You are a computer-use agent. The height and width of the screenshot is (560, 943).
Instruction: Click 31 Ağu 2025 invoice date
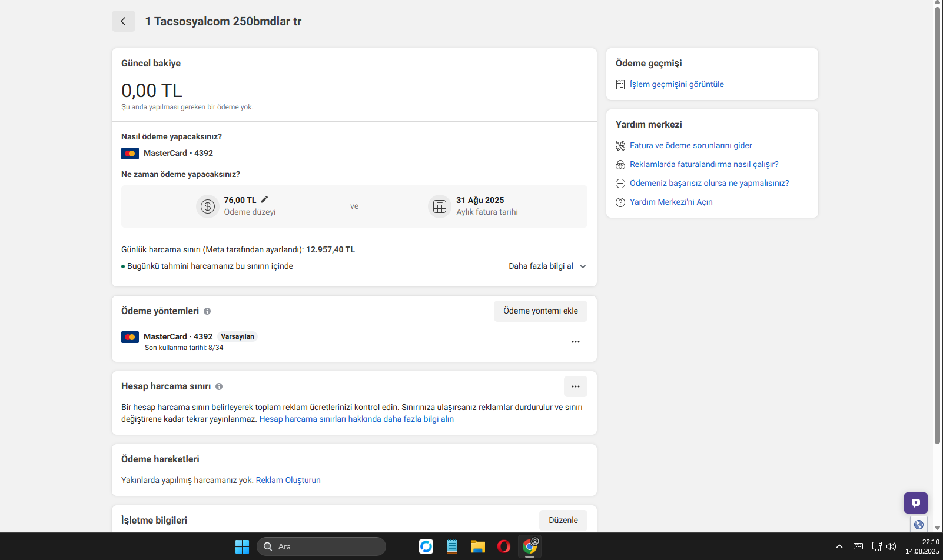(x=480, y=201)
